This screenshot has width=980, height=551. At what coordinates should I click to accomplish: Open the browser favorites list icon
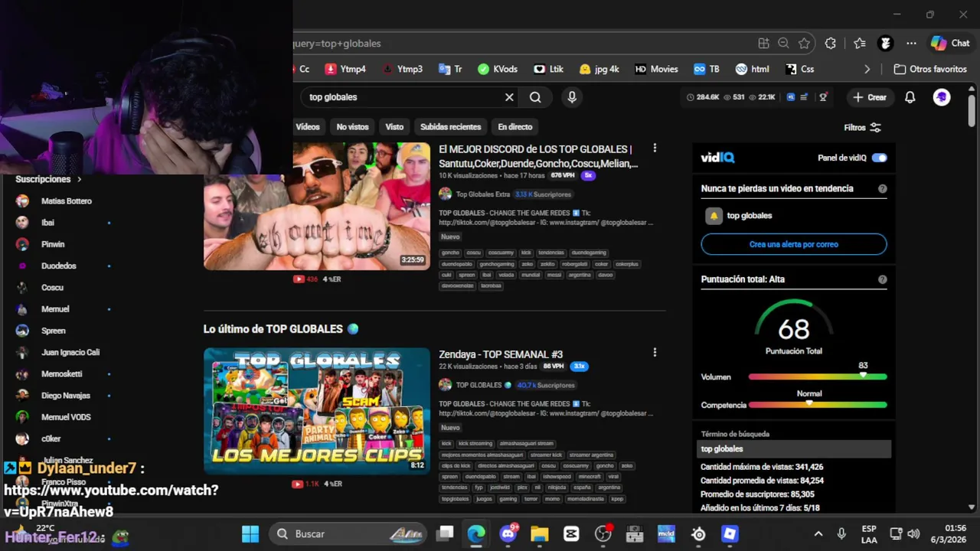point(860,44)
